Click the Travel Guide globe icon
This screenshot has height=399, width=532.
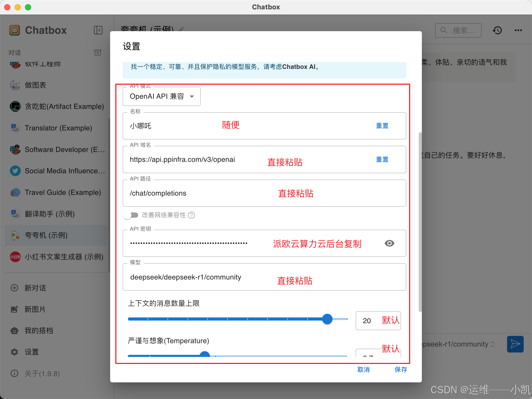[15, 192]
